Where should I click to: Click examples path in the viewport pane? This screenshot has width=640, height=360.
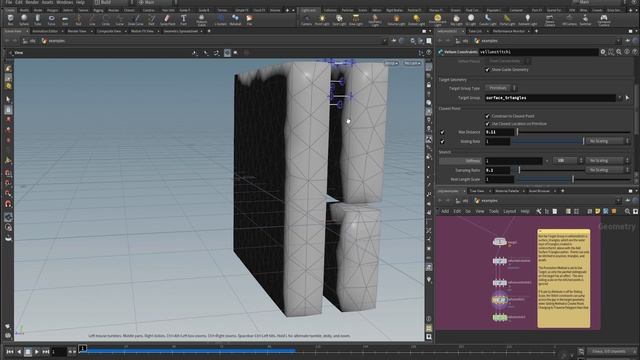53,41
